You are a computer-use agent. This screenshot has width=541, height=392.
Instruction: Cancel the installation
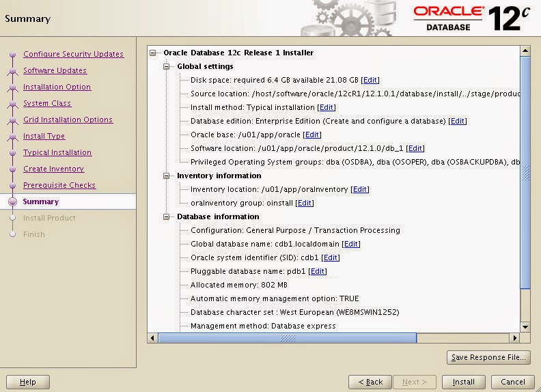(x=513, y=382)
